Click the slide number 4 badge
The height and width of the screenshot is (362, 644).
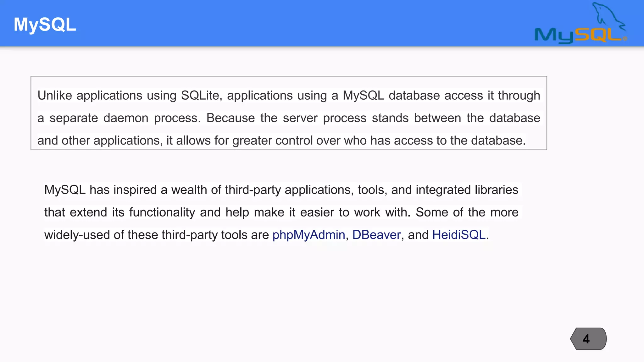(x=588, y=339)
